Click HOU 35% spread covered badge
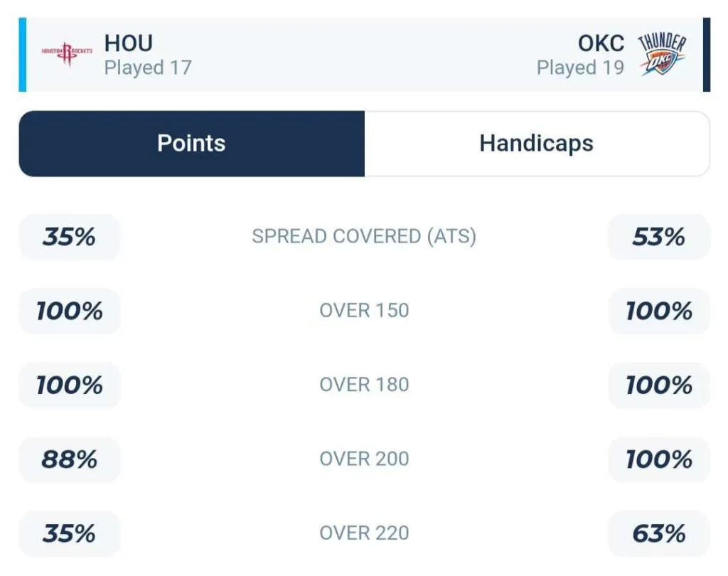The width and height of the screenshot is (728, 576). (69, 237)
